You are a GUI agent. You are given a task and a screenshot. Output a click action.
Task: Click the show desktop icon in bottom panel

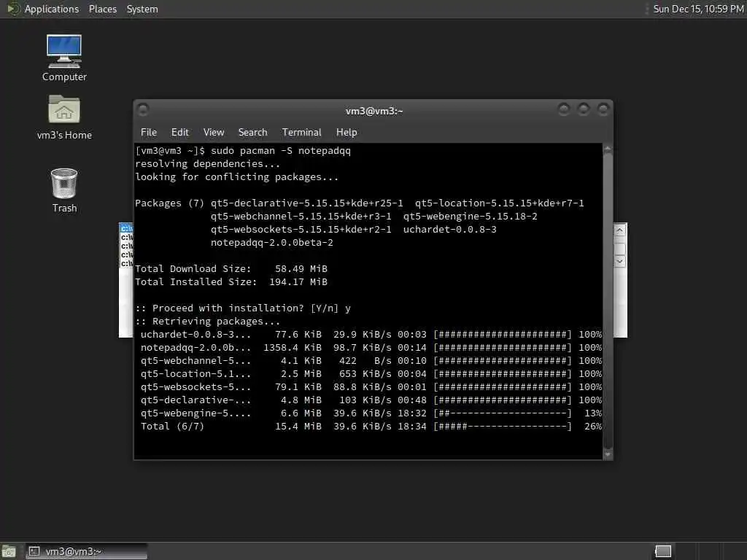9,551
